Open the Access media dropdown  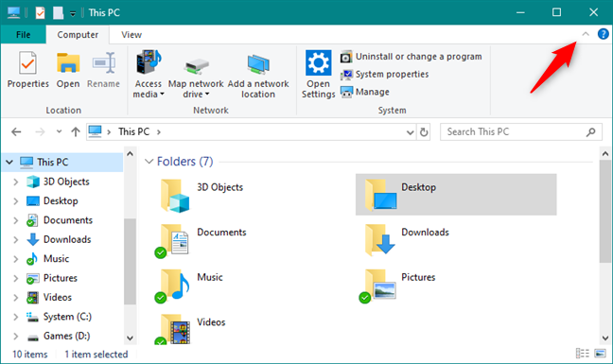pyautogui.click(x=149, y=74)
